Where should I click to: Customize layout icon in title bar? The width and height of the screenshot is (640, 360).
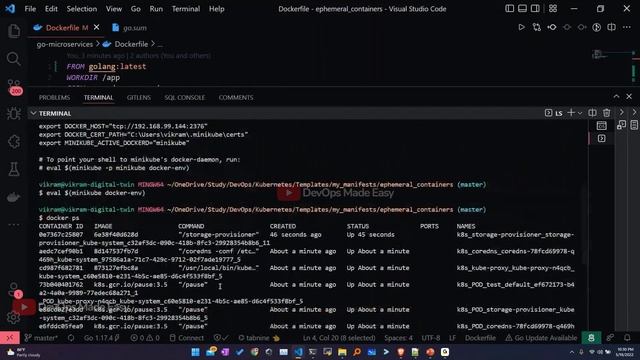(x=553, y=9)
